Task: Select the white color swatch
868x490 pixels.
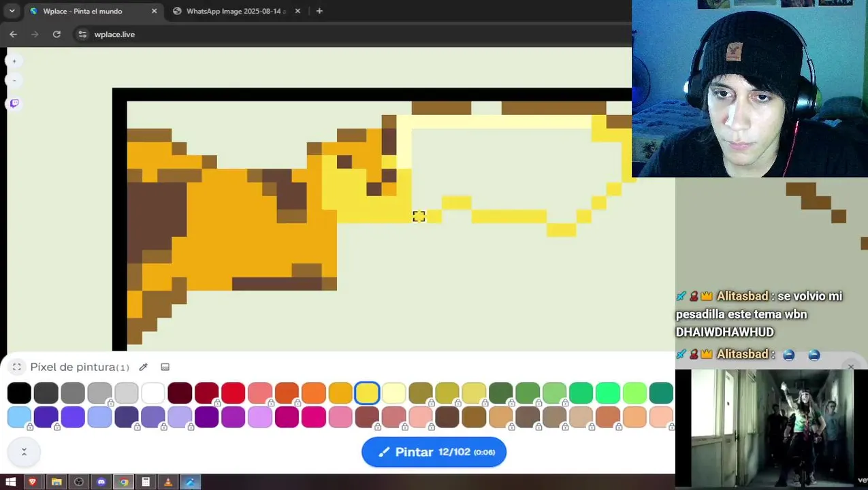Action: pyautogui.click(x=153, y=393)
